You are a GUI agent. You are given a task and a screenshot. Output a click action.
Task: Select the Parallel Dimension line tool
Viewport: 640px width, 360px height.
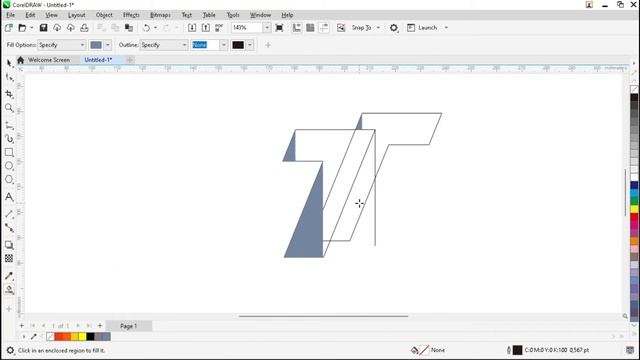pos(9,214)
